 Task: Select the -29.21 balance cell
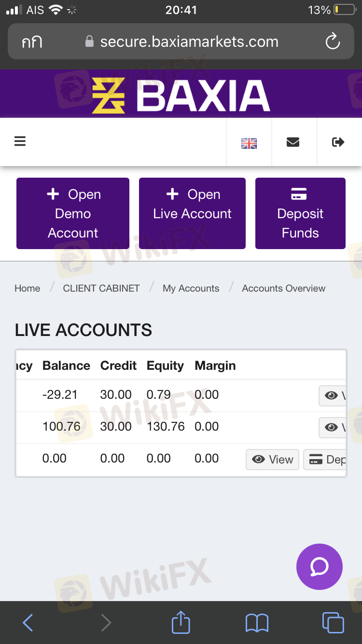(60, 394)
